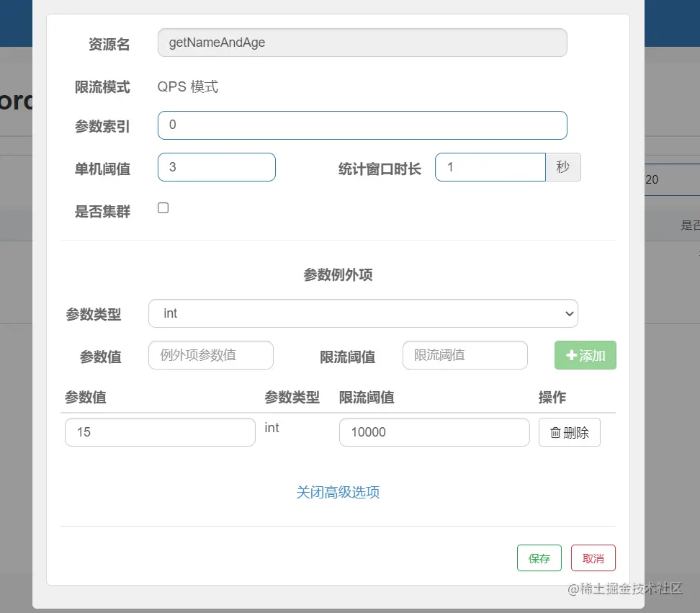Click the 资源名 label

pos(109,44)
